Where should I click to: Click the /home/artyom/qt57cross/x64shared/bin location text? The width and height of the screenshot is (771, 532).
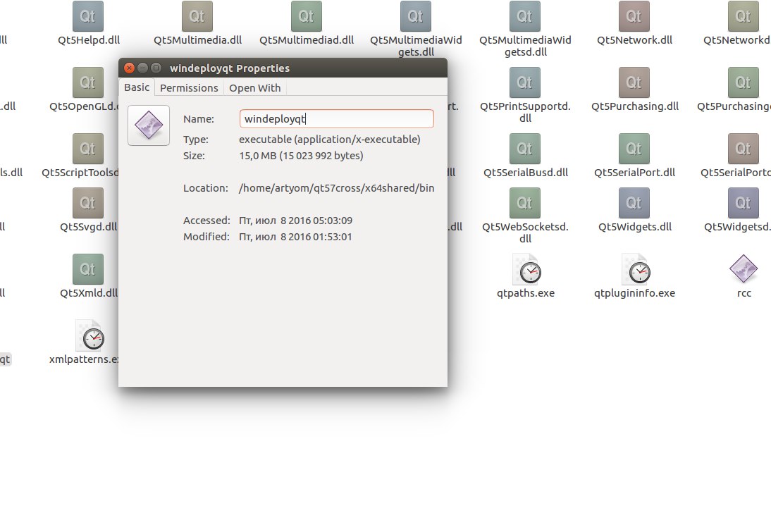tap(336, 188)
